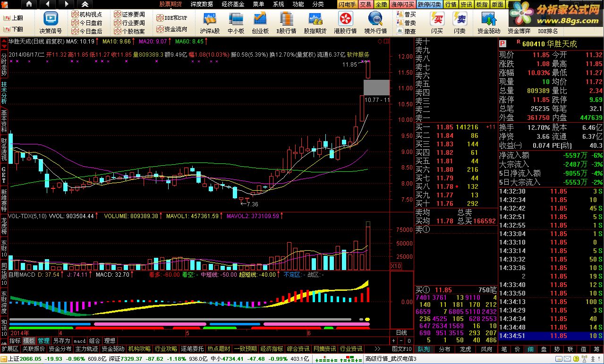Click the back arrow in title bar
The height and width of the screenshot is (364, 604).
tap(48, 4)
